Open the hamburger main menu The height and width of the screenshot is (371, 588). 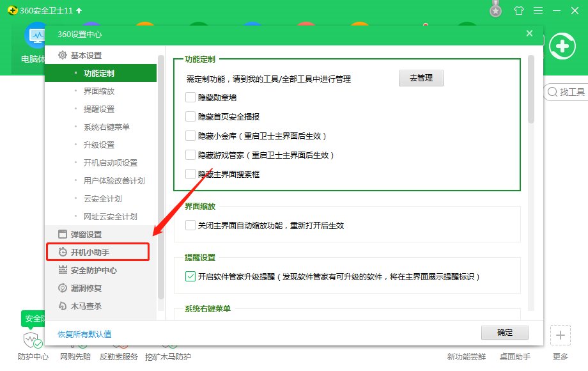click(x=539, y=10)
